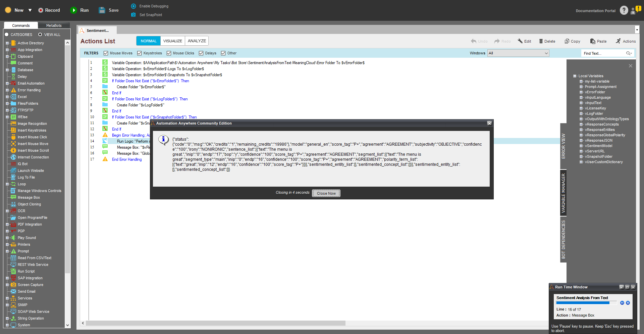Expand the vErrorFolder variable node
This screenshot has width=644, height=334.
coord(581,92)
